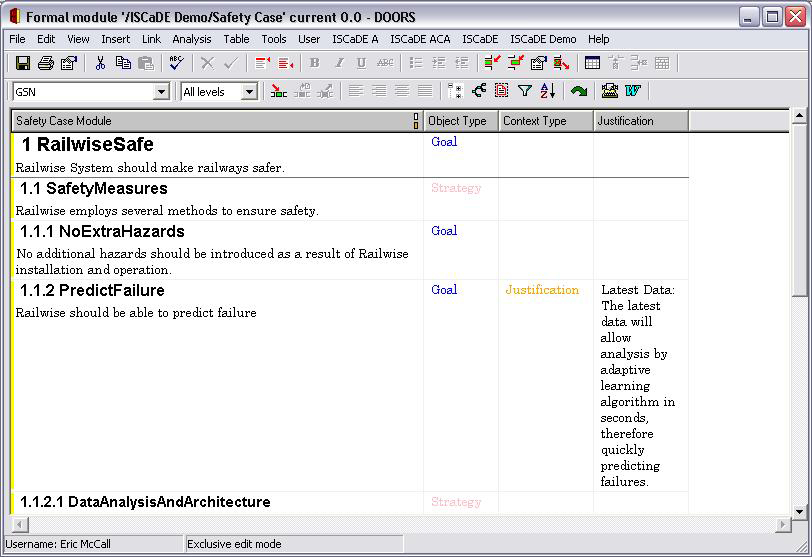Screen dimensions: 812x557
Task: Open the ISCaDE ACA menu
Action: pyautogui.click(x=420, y=39)
